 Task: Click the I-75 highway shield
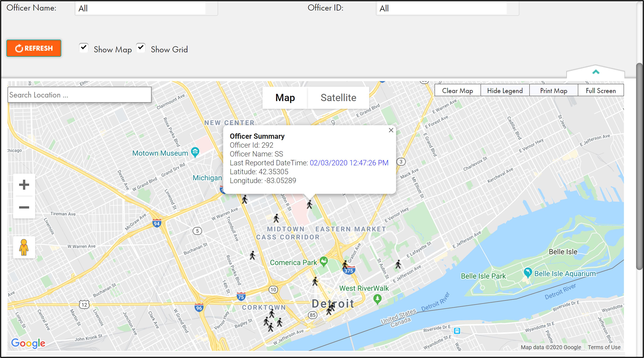pyautogui.click(x=241, y=297)
